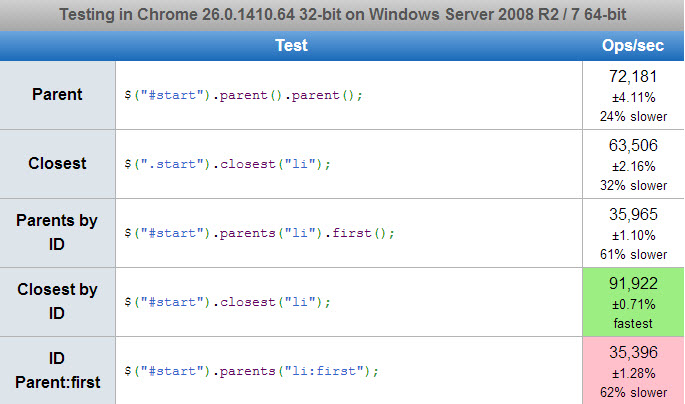Click the 61% slower text
The image size is (685, 404).
point(633,255)
